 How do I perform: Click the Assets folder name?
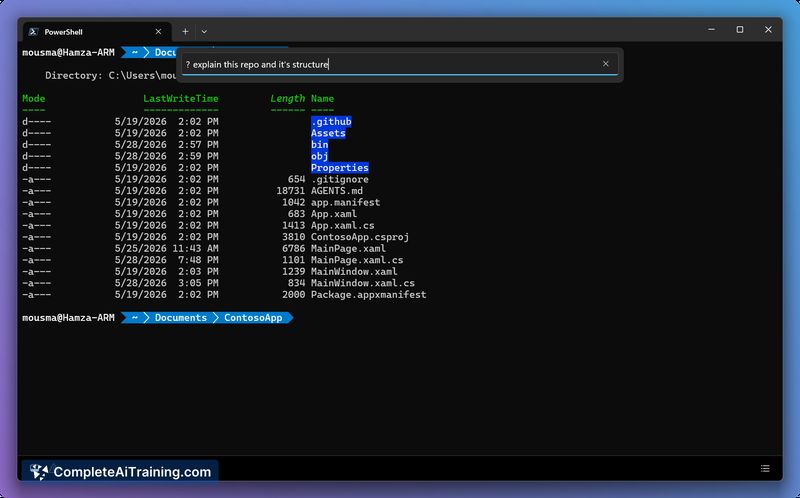point(328,133)
